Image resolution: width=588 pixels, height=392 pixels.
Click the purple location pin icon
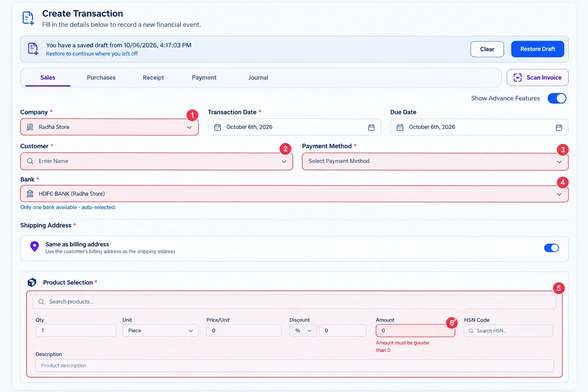pos(34,247)
